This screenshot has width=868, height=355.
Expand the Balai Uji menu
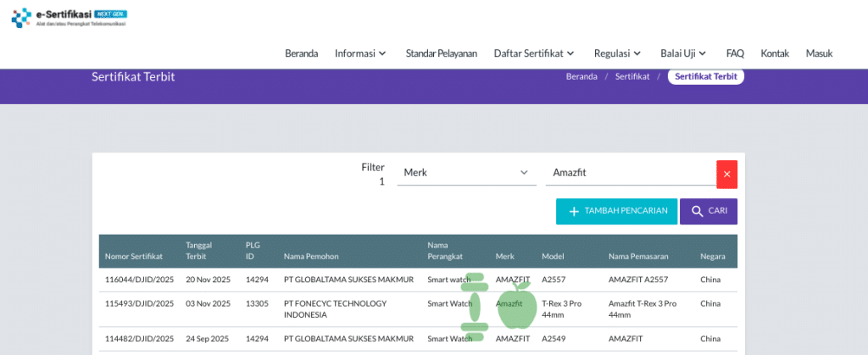click(x=683, y=53)
